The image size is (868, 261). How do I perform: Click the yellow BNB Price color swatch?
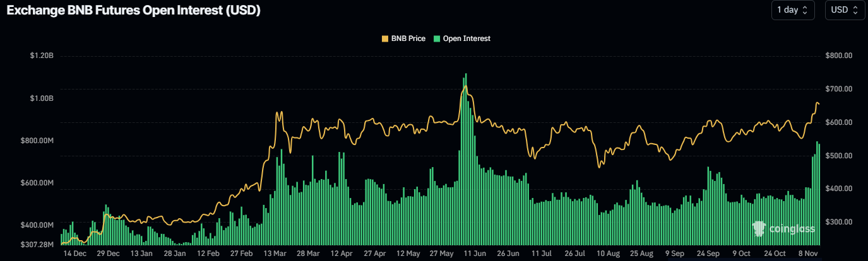385,38
